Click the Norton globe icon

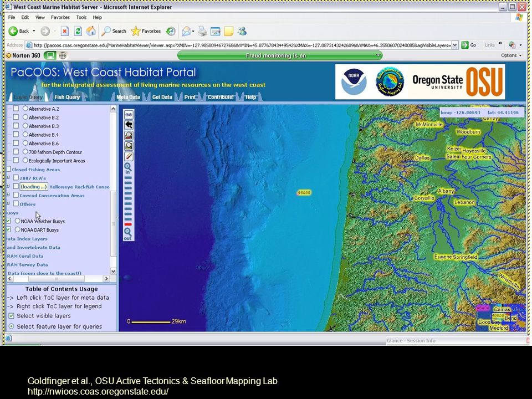pyautogui.click(x=63, y=55)
